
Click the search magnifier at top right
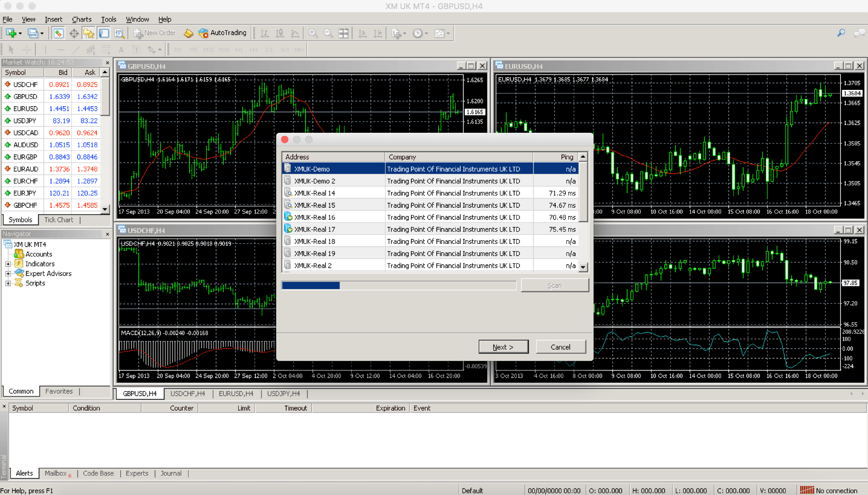(841, 33)
